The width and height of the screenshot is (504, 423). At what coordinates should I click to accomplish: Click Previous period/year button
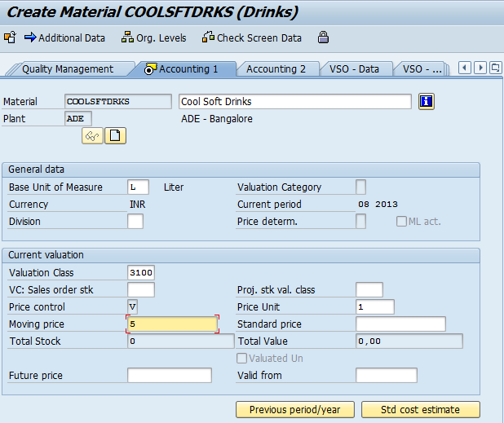294,409
